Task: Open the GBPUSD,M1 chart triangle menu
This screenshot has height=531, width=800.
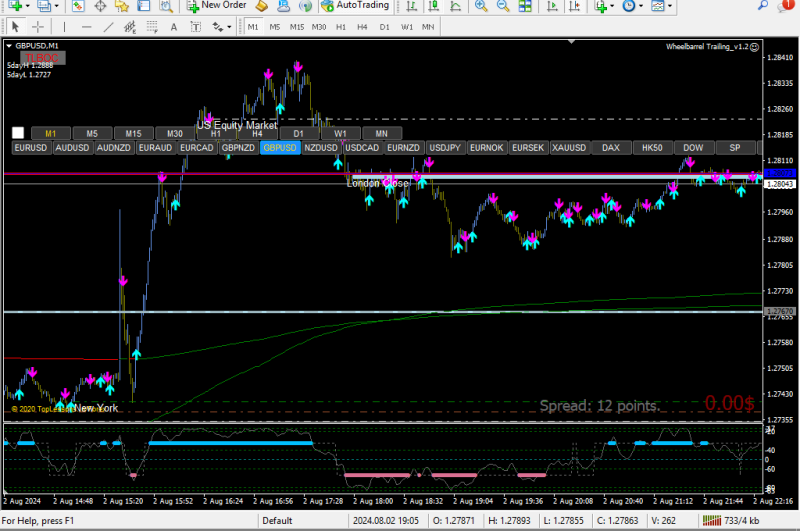Action: [9, 46]
